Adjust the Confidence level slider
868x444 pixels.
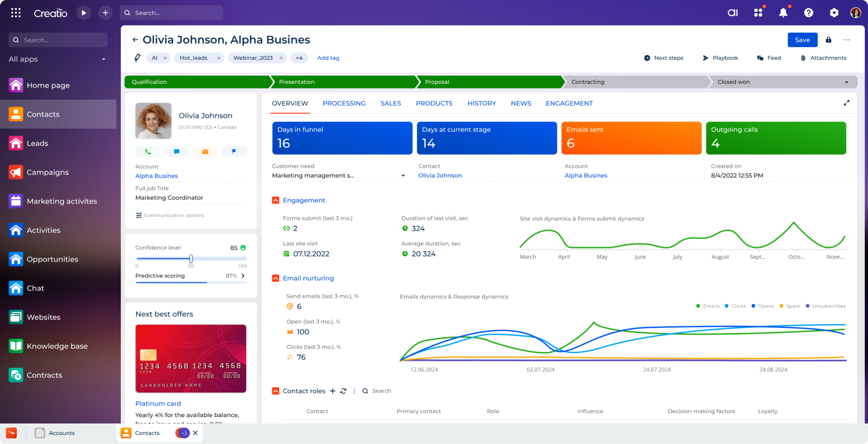[191, 259]
